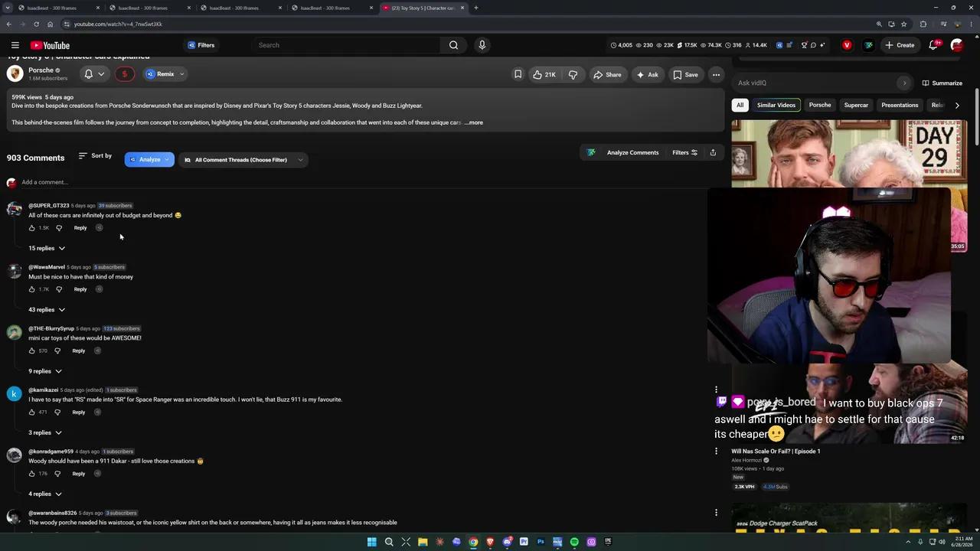Like the @SUPER_GT323 comment
This screenshot has height=551, width=980.
31,228
